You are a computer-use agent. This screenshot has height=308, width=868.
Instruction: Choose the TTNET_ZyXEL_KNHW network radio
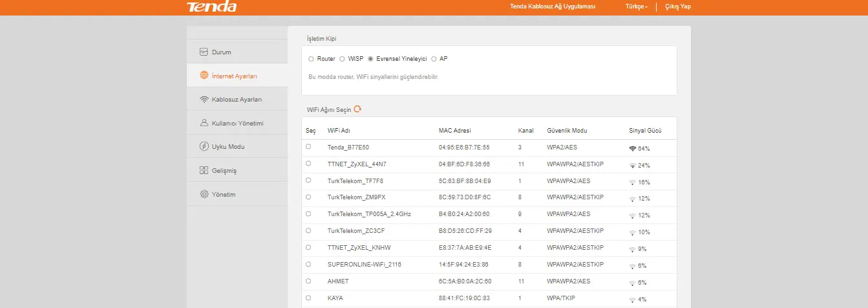308,247
